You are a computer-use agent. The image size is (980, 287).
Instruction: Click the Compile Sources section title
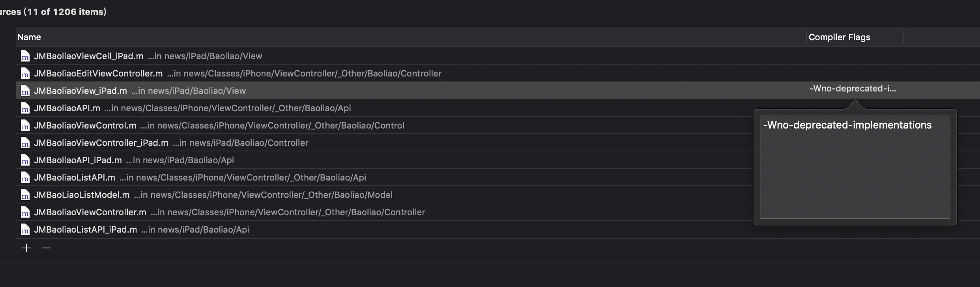coord(53,12)
